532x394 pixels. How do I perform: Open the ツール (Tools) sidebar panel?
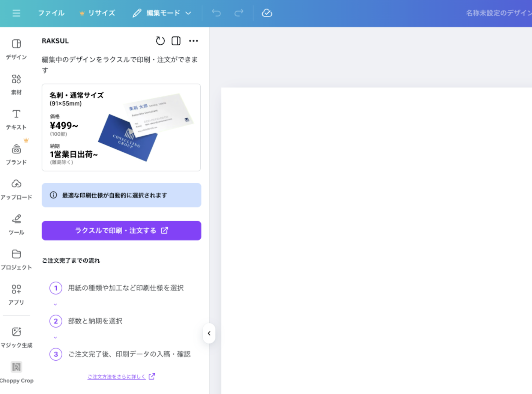coord(16,224)
